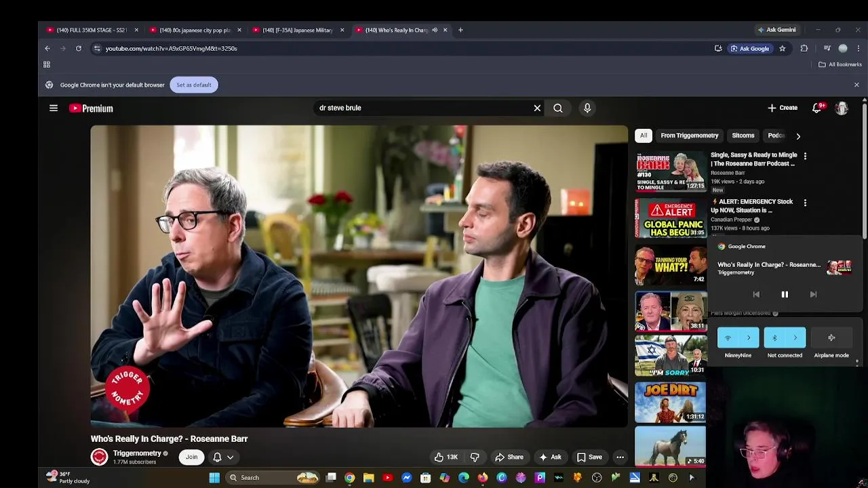This screenshot has height=488, width=868.
Task: Select the All filter chip
Action: click(x=644, y=136)
